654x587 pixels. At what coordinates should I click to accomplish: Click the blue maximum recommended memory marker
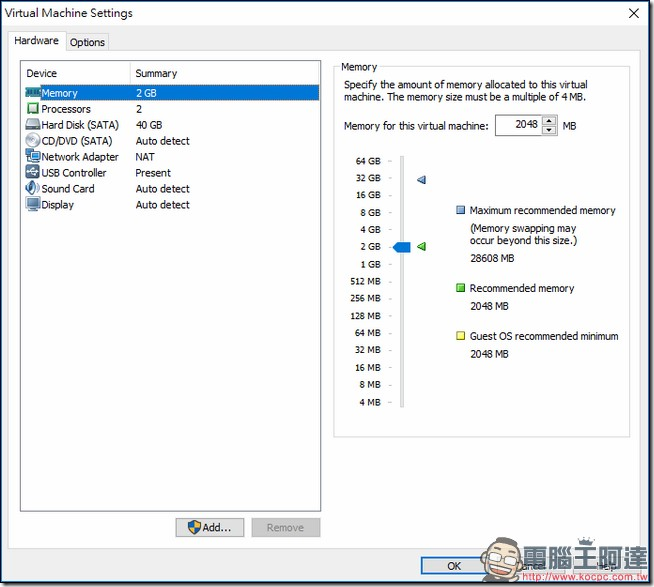pyautogui.click(x=421, y=180)
